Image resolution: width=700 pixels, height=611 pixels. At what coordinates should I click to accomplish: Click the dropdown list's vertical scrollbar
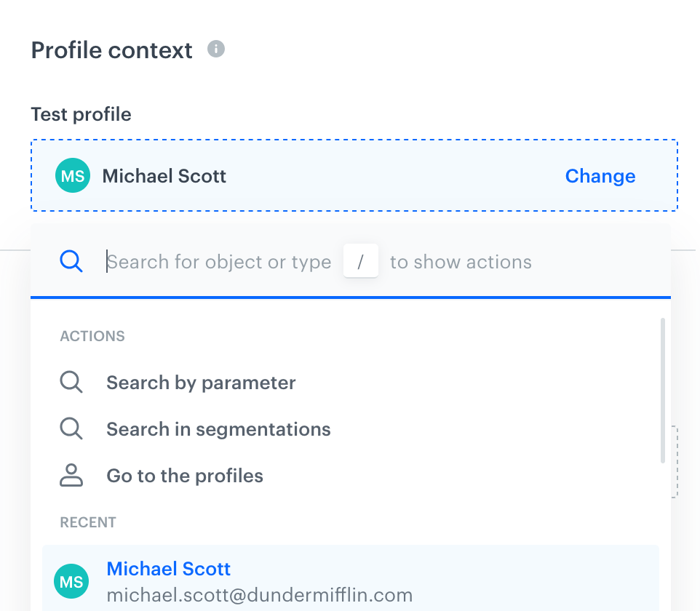(662, 391)
